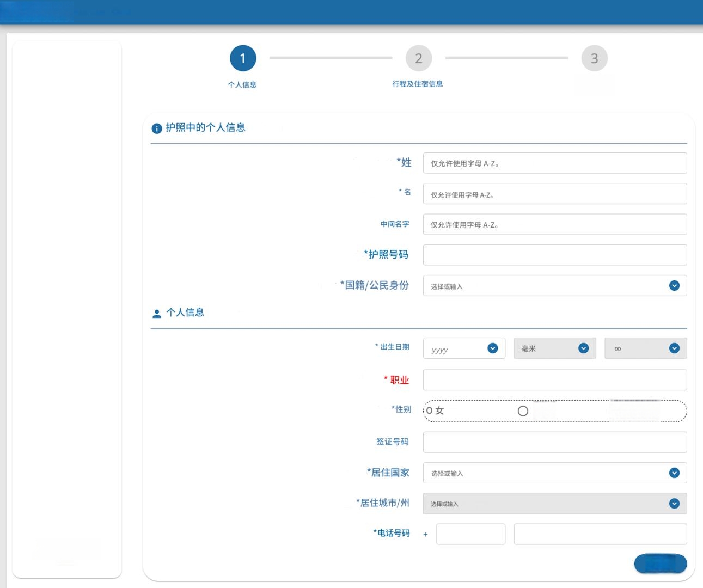Click the 个人信息 step label under step 1
Viewport: 703px width, 588px height.
[x=242, y=84]
